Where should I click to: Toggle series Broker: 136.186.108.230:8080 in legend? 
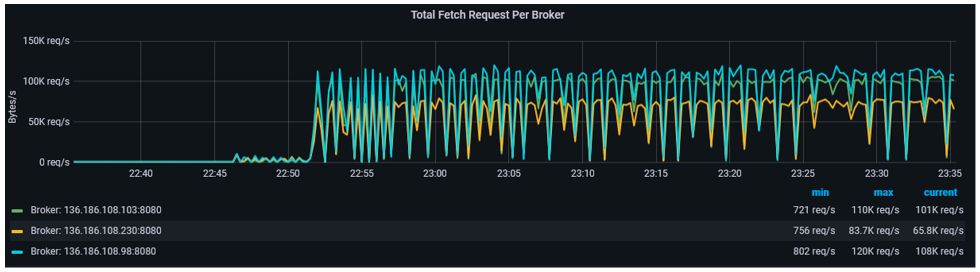(x=96, y=231)
